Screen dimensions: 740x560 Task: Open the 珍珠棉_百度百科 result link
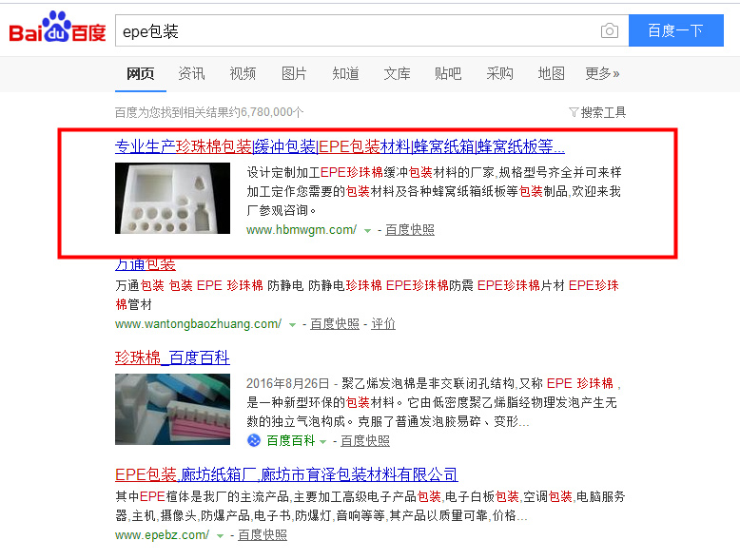pyautogui.click(x=172, y=357)
